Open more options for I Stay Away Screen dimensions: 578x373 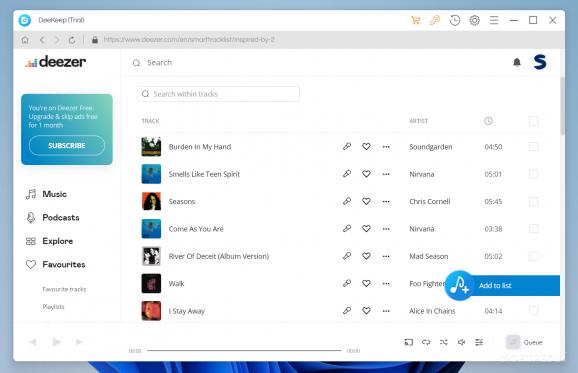click(x=386, y=311)
